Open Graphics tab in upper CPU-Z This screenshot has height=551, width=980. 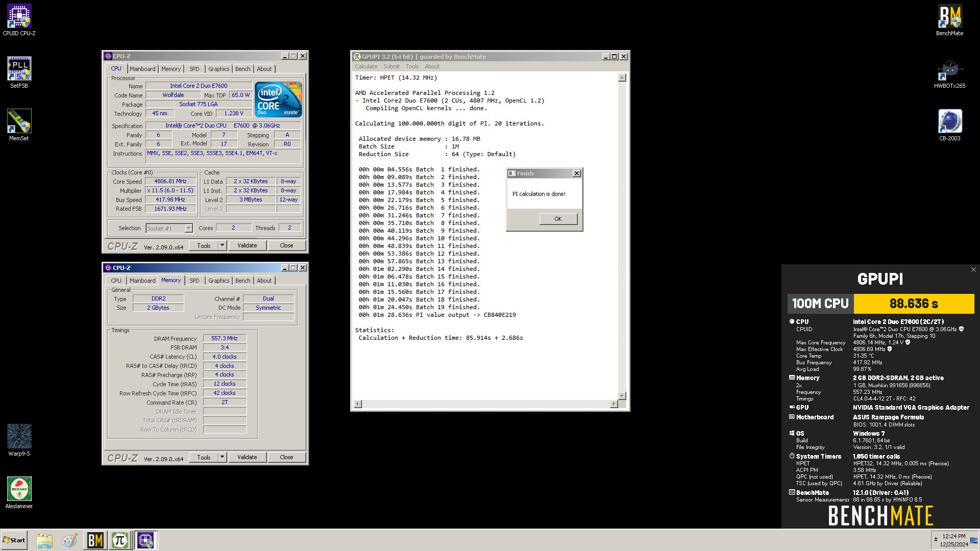[x=219, y=69]
